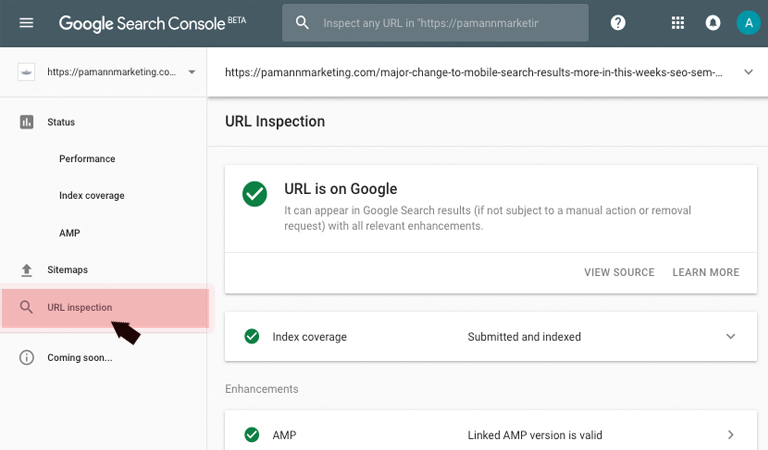This screenshot has height=450, width=768.
Task: Select URL inspection in sidebar
Action: point(105,308)
